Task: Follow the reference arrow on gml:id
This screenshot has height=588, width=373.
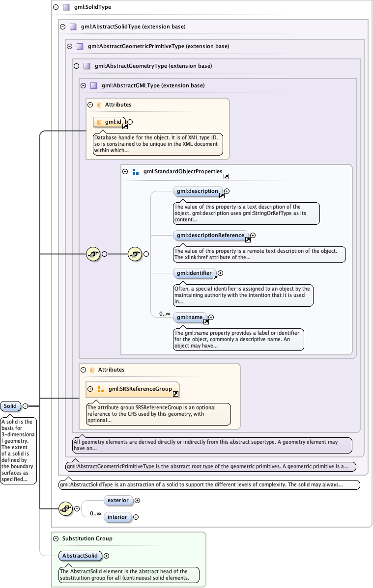Action: pos(125,127)
